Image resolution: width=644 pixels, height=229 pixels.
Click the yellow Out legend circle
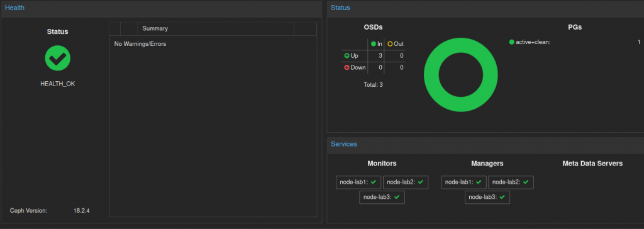[390, 43]
